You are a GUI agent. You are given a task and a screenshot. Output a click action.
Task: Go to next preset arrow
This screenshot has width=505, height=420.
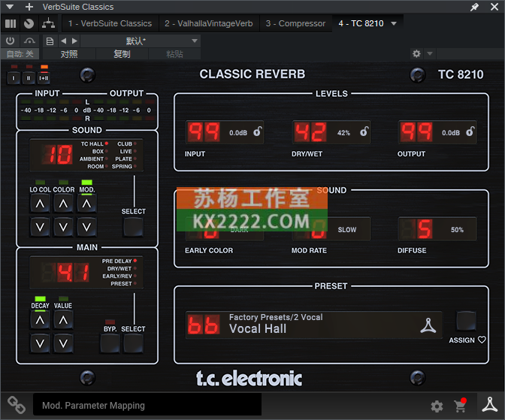coord(74,41)
